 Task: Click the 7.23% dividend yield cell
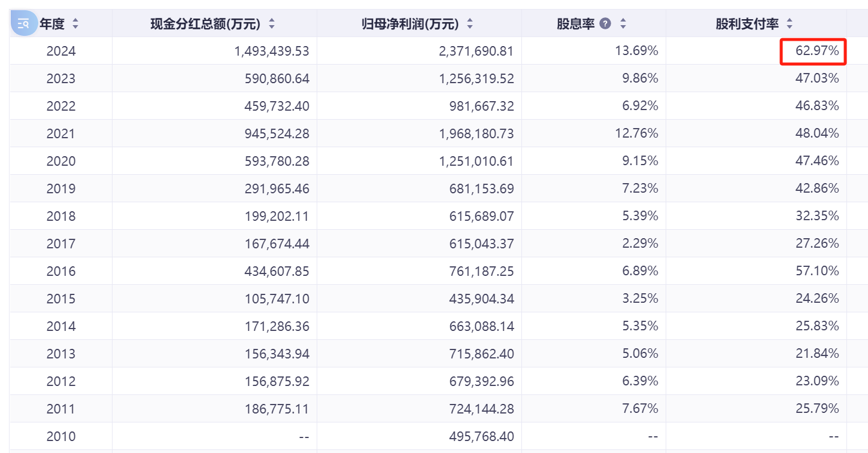[x=640, y=189]
